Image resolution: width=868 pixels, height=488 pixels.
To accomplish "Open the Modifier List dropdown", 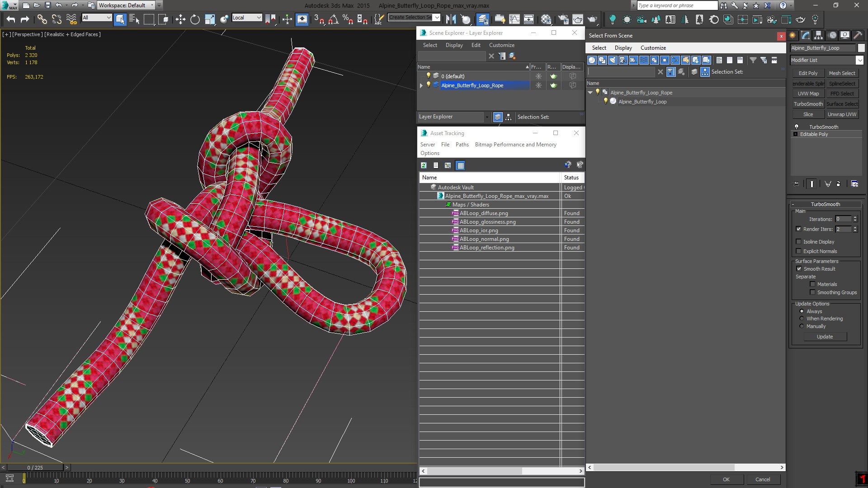I will [x=827, y=60].
